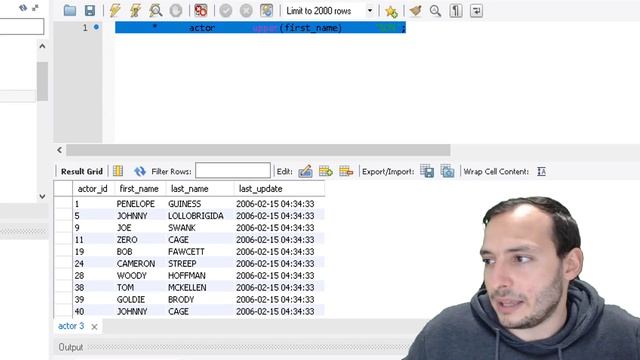This screenshot has height=360, width=640.
Task: Click the Result Grid label
Action: coord(82,171)
